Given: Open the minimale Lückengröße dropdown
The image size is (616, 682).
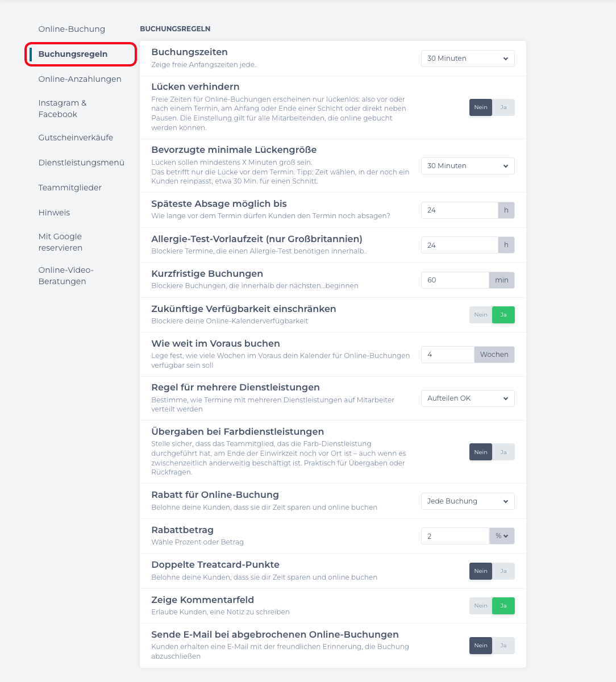Looking at the screenshot, I should (x=467, y=166).
